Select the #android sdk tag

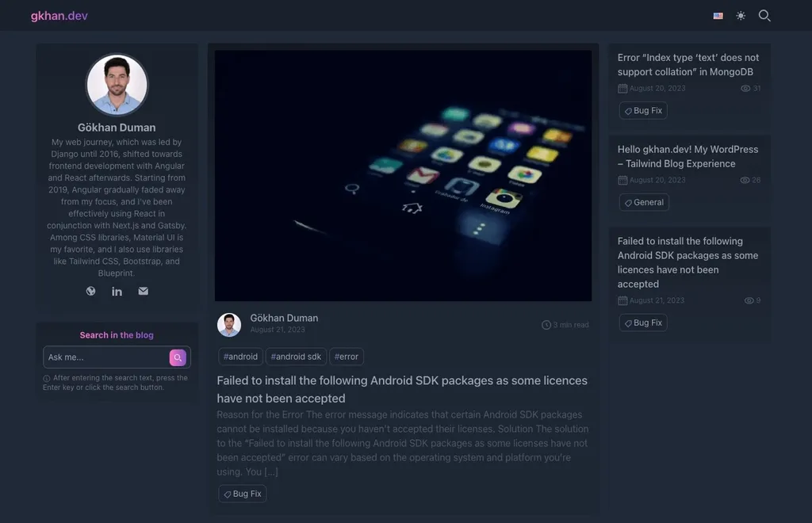pyautogui.click(x=297, y=357)
